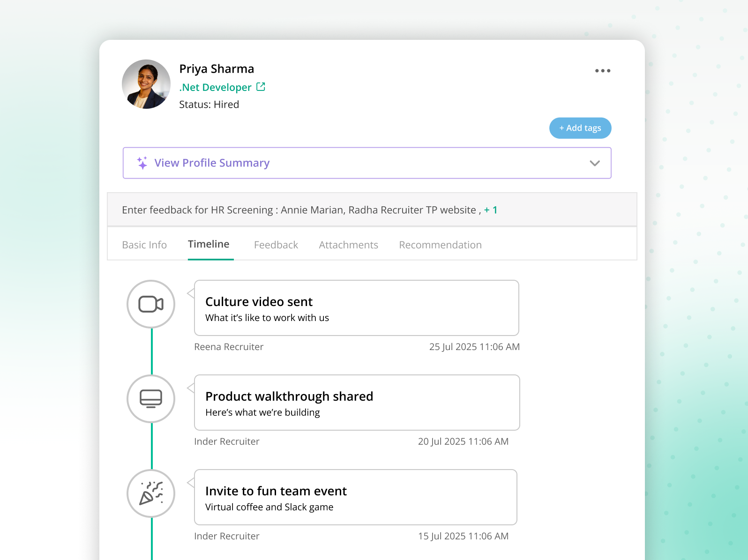This screenshot has width=748, height=560.
Task: Click the Invite to fun team event card
Action: tap(355, 497)
